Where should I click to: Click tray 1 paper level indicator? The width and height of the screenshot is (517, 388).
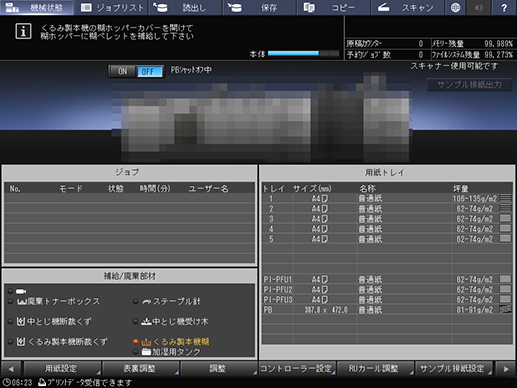pyautogui.click(x=505, y=198)
